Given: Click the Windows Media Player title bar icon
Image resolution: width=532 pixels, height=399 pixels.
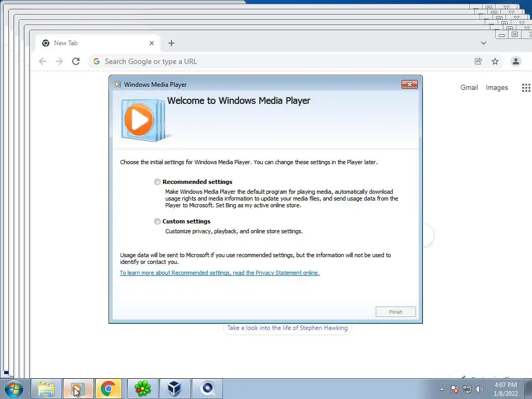Looking at the screenshot, I should (x=117, y=85).
